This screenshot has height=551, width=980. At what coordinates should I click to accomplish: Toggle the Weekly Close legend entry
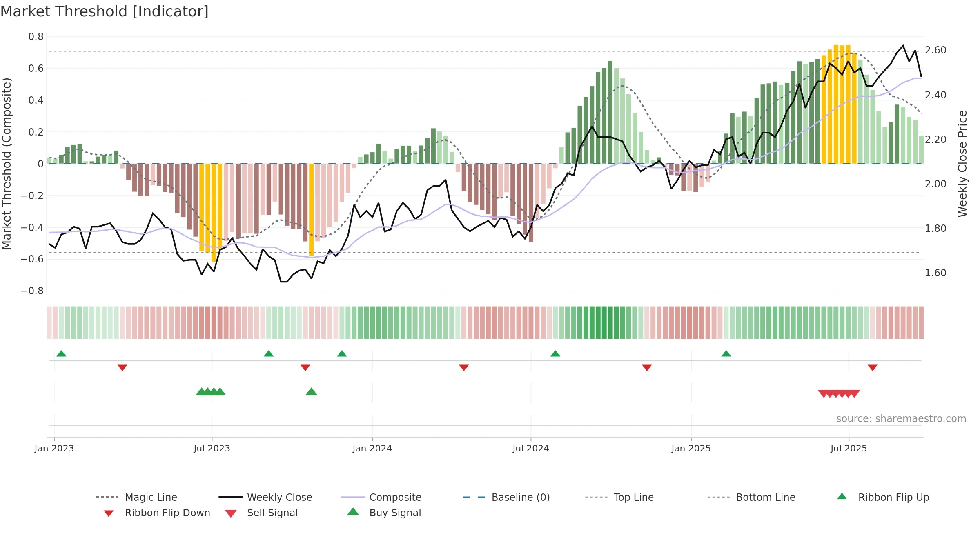click(x=265, y=497)
